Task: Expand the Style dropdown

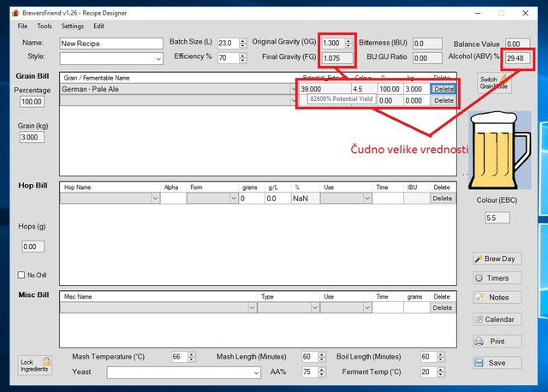Action: tap(158, 59)
